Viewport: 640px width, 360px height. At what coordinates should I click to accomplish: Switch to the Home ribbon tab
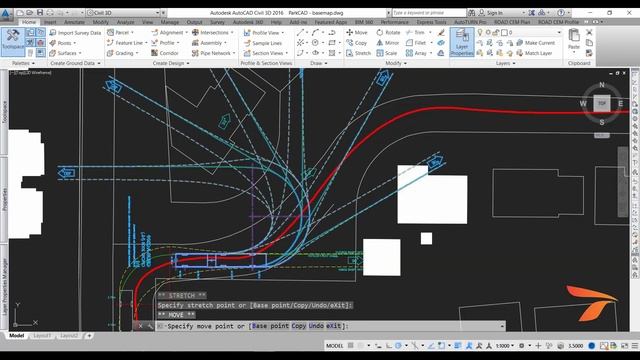(x=29, y=22)
